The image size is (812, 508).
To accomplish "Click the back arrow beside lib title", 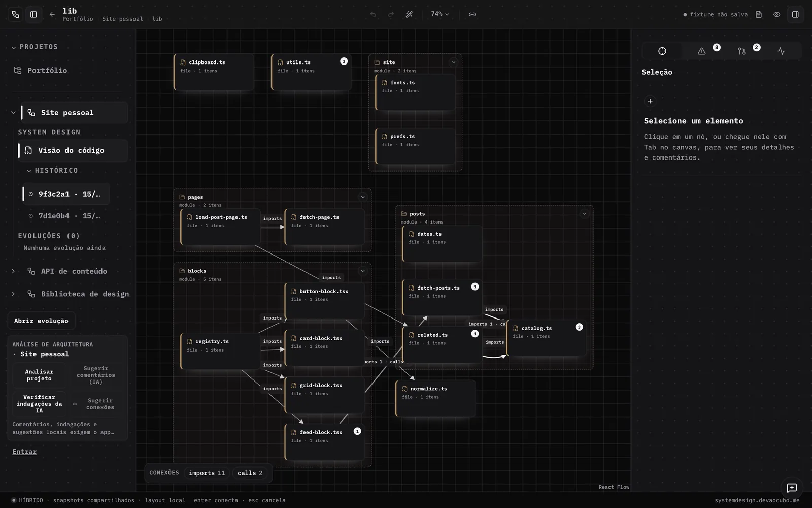I will [52, 14].
